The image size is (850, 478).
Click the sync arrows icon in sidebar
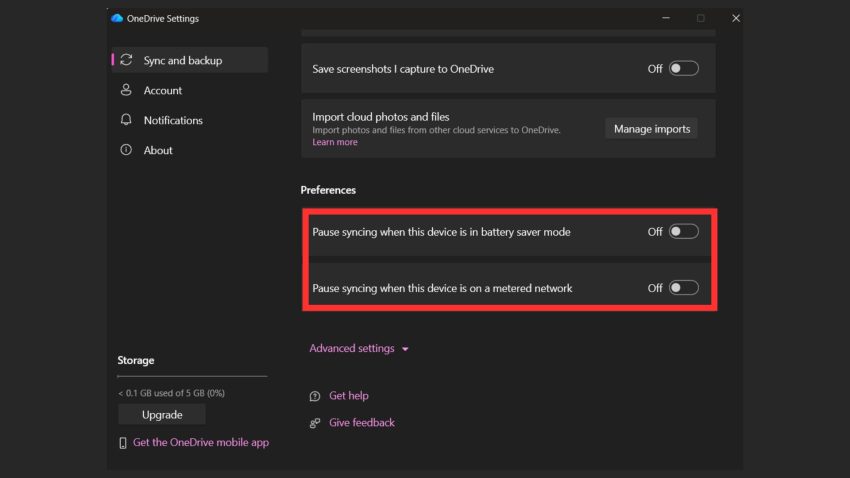(x=126, y=60)
